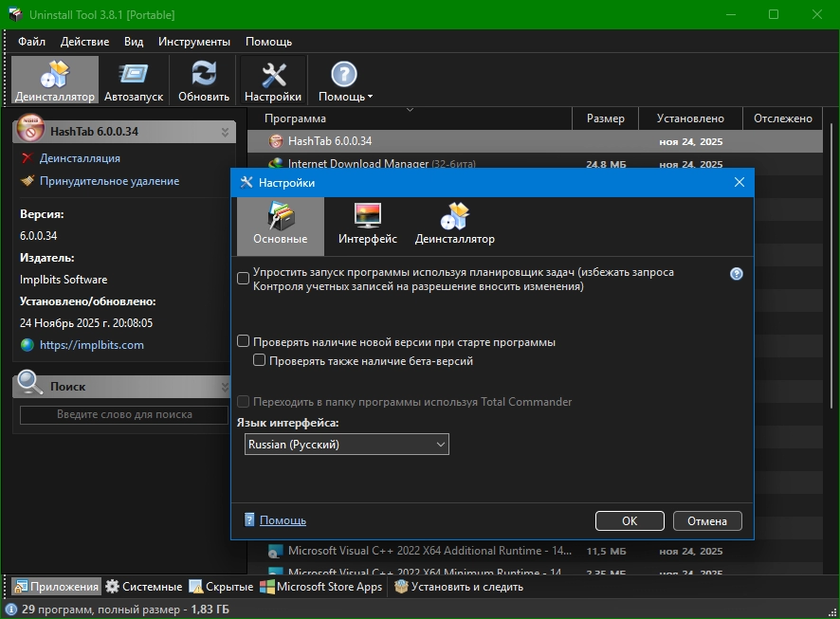Image resolution: width=840 pixels, height=619 pixels.
Task: Click the Настройки tools icon in toolbar
Action: 273,76
